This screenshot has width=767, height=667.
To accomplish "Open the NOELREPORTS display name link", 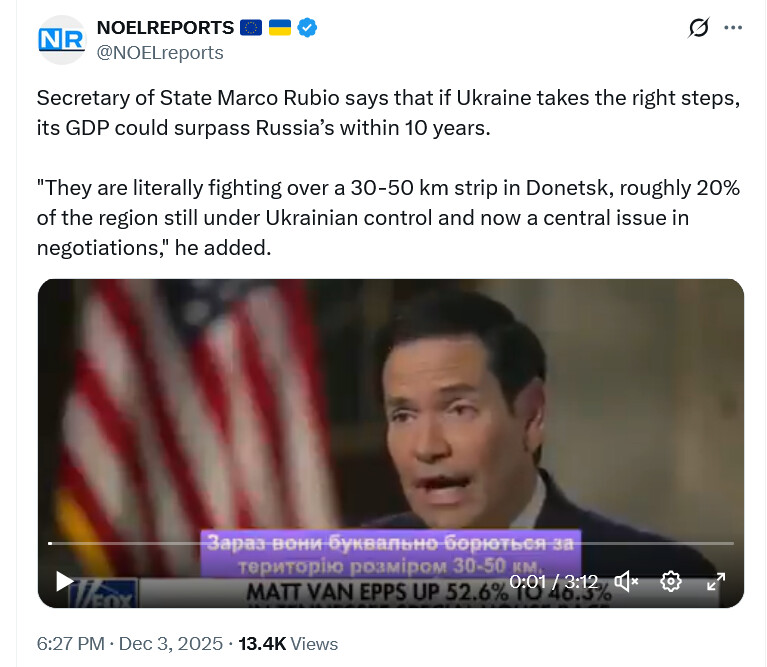I will (x=165, y=28).
